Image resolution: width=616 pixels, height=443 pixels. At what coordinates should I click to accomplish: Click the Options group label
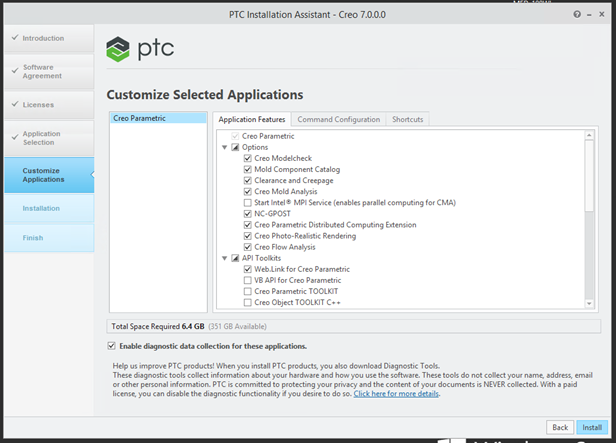pyautogui.click(x=255, y=147)
